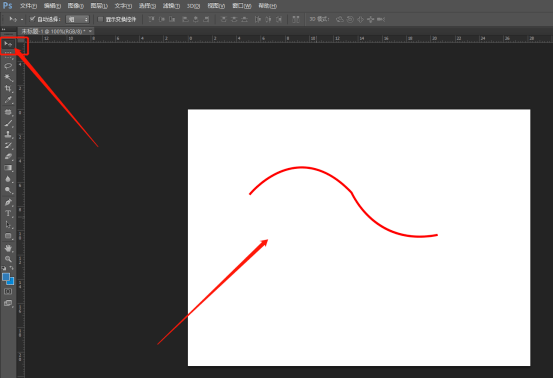Open the Filter menu
The image size is (553, 379).
171,6
